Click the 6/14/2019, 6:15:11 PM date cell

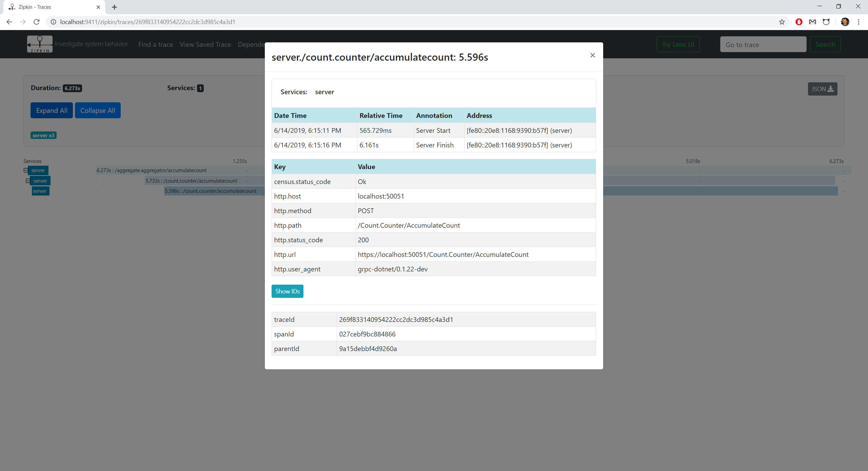314,130
